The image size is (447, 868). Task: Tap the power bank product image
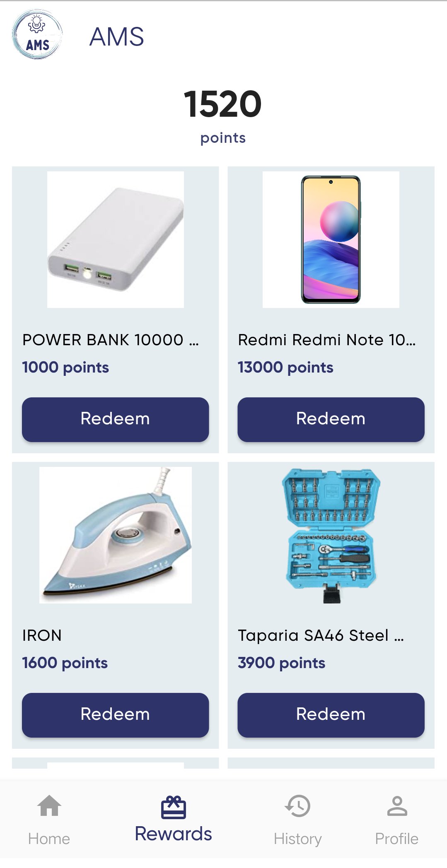115,239
